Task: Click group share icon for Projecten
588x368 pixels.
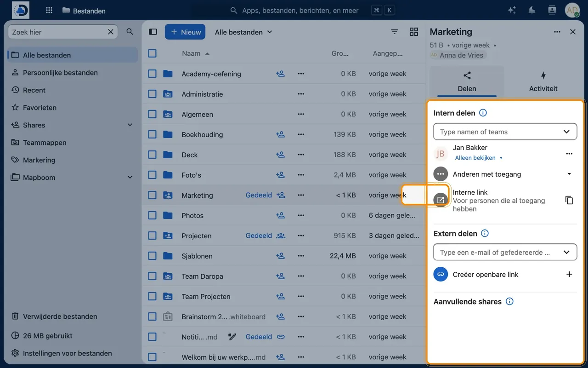Action: [280, 236]
